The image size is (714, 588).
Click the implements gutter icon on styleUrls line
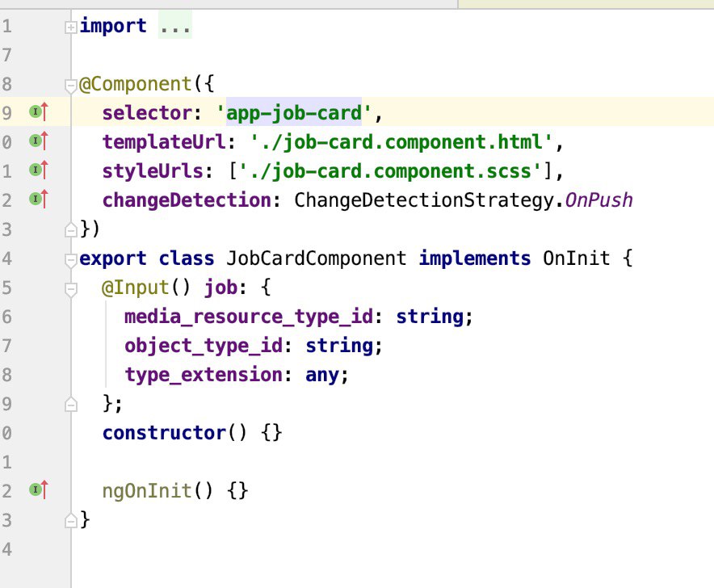point(38,170)
